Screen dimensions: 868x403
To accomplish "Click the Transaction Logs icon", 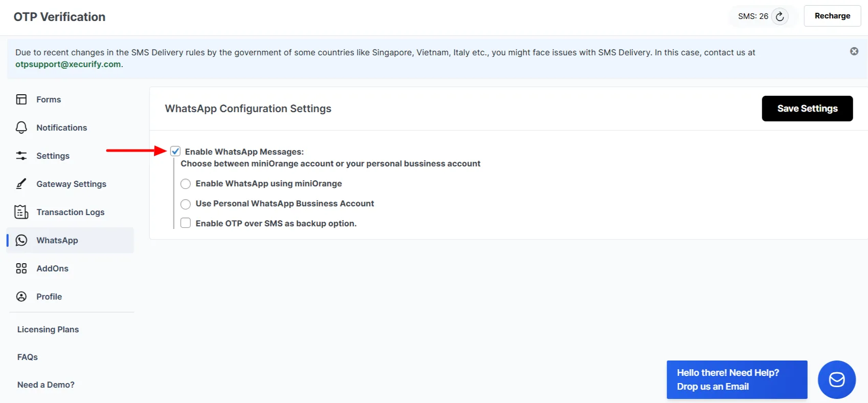I will [x=21, y=212].
